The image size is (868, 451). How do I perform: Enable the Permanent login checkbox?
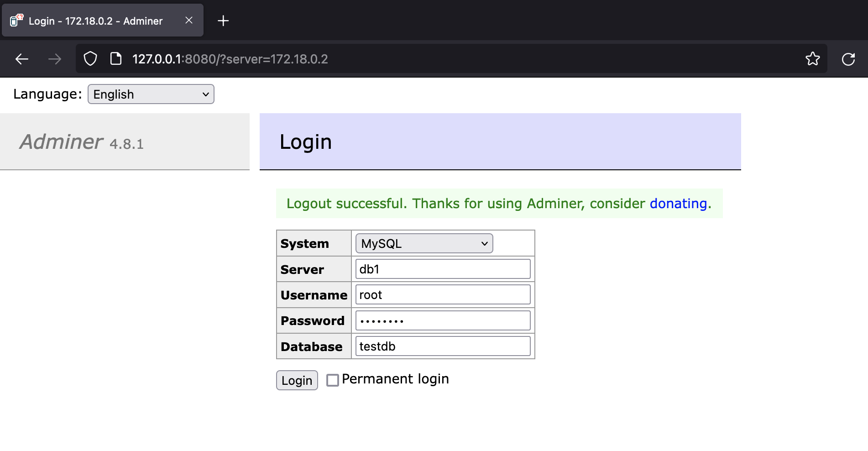pos(332,380)
